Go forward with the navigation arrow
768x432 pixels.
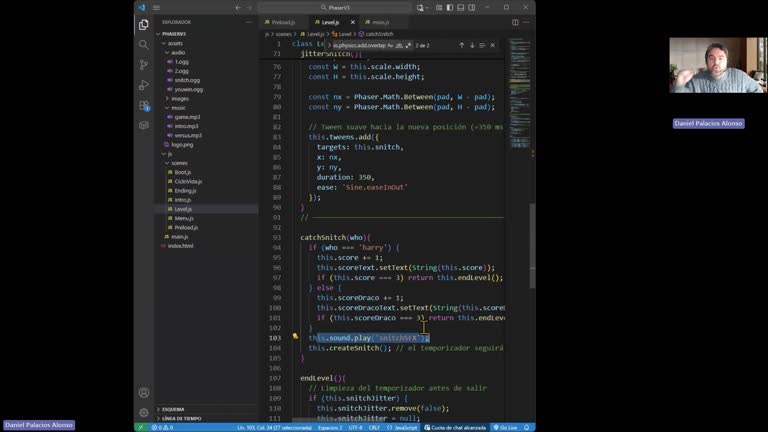pos(249,7)
